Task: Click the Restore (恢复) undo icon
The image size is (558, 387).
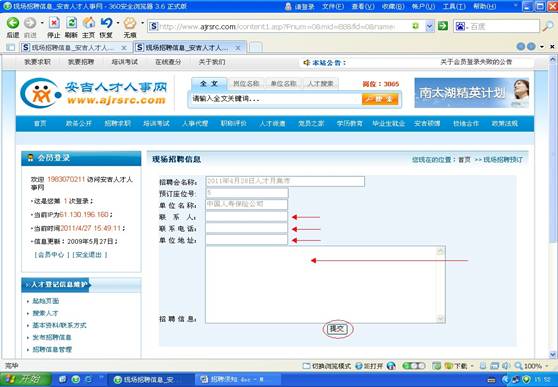Action: [x=106, y=23]
